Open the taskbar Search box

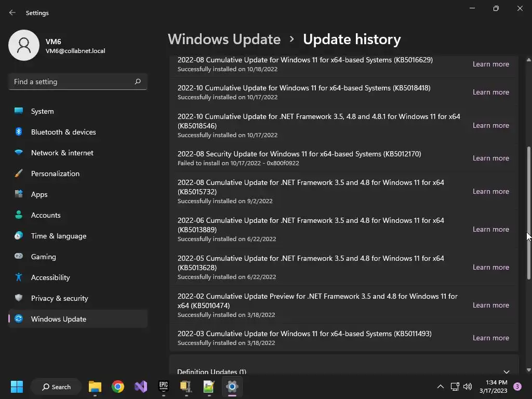click(x=56, y=387)
